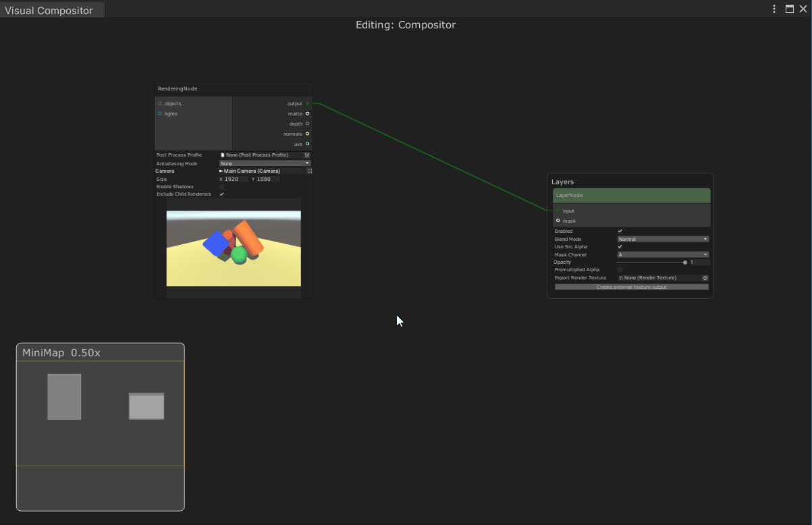This screenshot has height=525, width=812.
Task: Open the Blend Mode dropdown
Action: 662,238
